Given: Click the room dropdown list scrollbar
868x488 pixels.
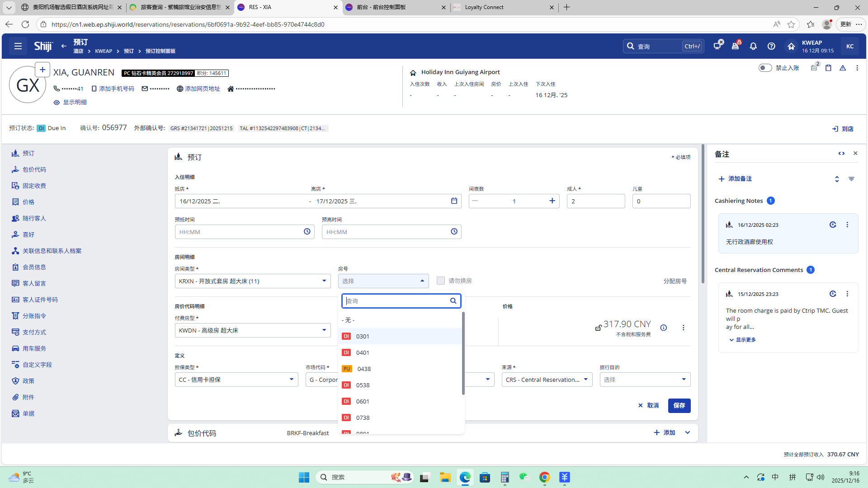Looking at the screenshot, I should pos(463,352).
